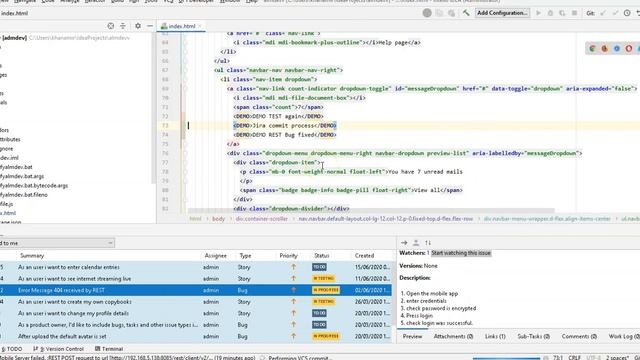Click 'div.container-scroller' in breadcrumb
This screenshot has height=360, width=640.
point(262,219)
